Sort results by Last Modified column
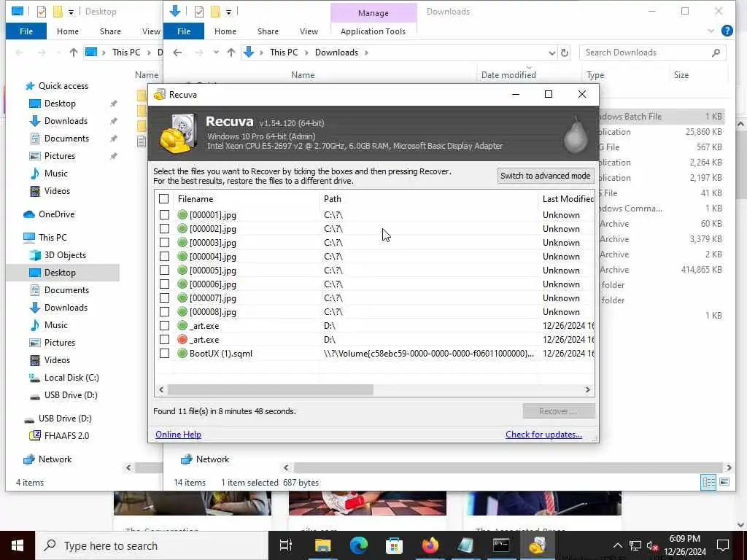The width and height of the screenshot is (747, 560). (567, 199)
